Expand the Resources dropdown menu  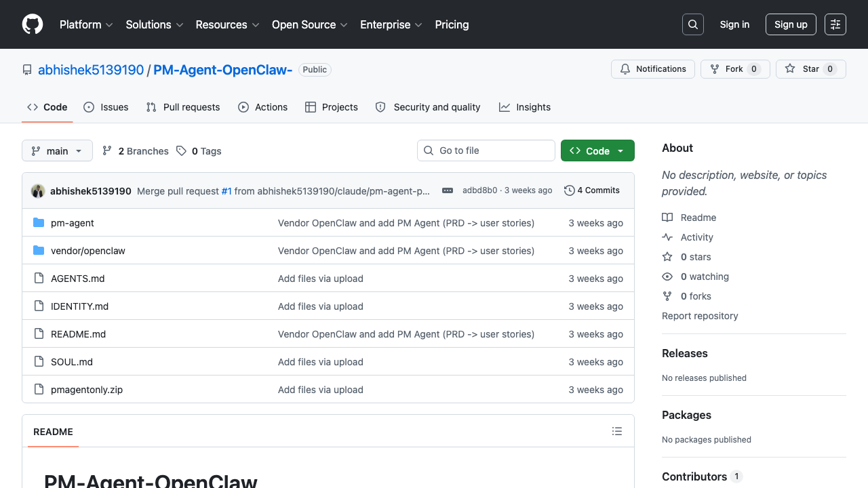(x=227, y=24)
